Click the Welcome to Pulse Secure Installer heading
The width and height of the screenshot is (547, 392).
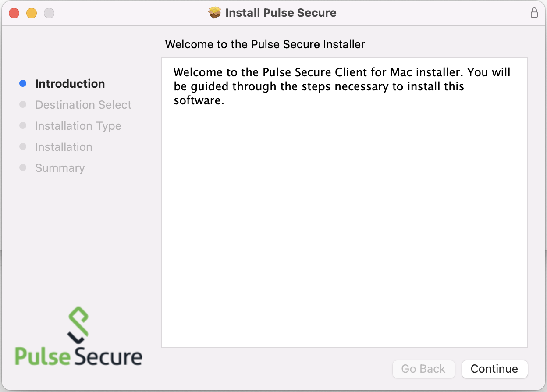tap(265, 44)
